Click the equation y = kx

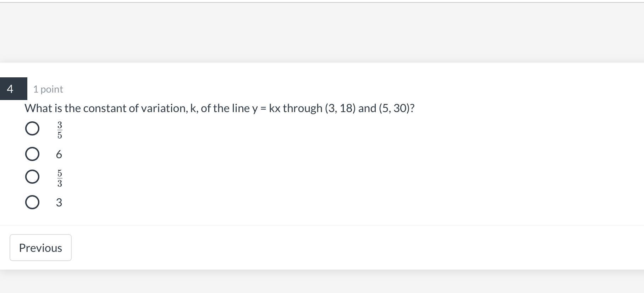pos(266,108)
